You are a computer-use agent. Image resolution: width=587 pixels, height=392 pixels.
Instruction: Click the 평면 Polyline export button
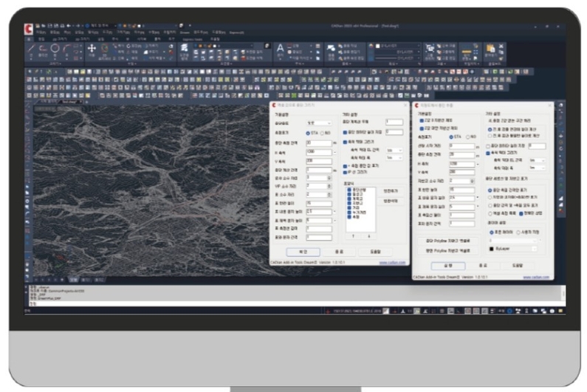click(447, 250)
